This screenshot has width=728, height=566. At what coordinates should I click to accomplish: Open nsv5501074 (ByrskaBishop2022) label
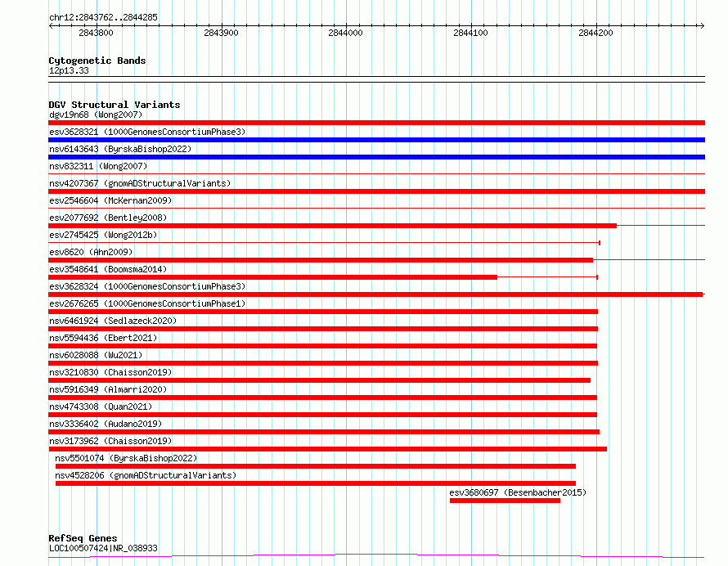click(x=126, y=458)
